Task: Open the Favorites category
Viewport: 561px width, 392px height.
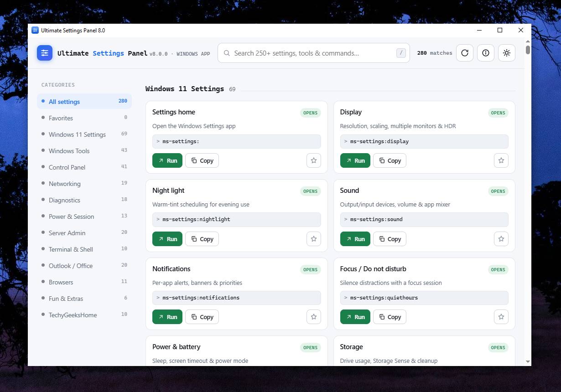Action: tap(84, 118)
